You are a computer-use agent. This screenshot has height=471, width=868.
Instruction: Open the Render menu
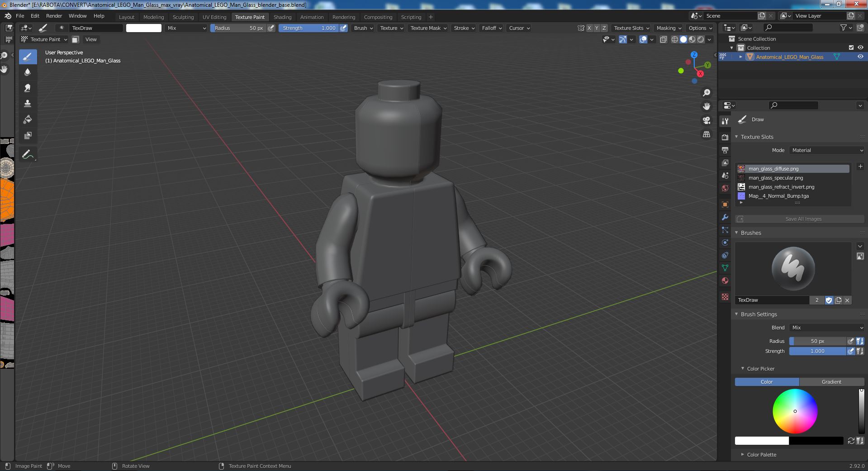click(54, 16)
